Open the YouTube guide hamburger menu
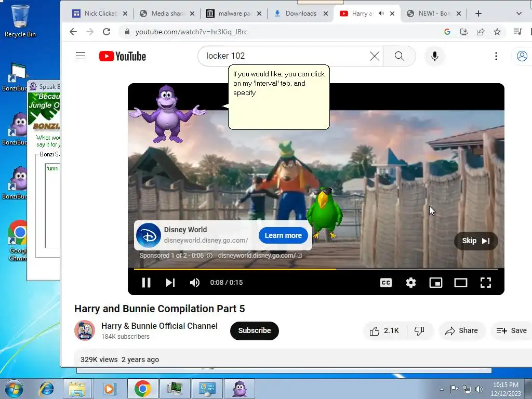532x399 pixels. (81, 56)
